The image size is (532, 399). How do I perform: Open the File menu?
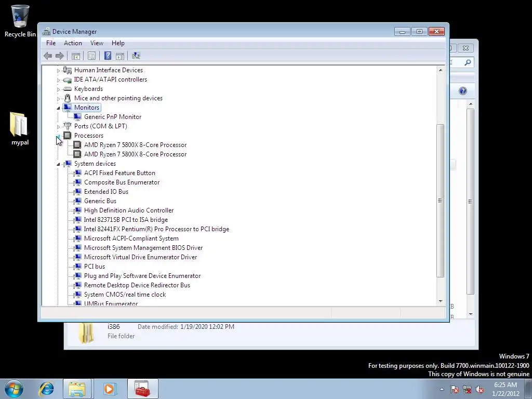coord(51,43)
